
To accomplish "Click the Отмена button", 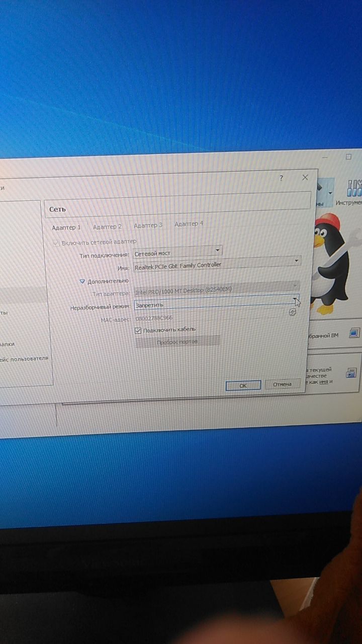I will (x=283, y=384).
